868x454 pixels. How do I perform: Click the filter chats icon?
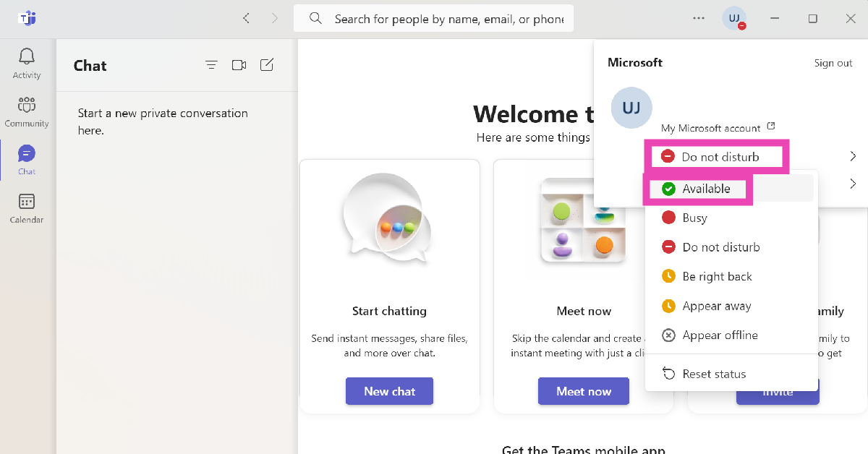click(211, 65)
